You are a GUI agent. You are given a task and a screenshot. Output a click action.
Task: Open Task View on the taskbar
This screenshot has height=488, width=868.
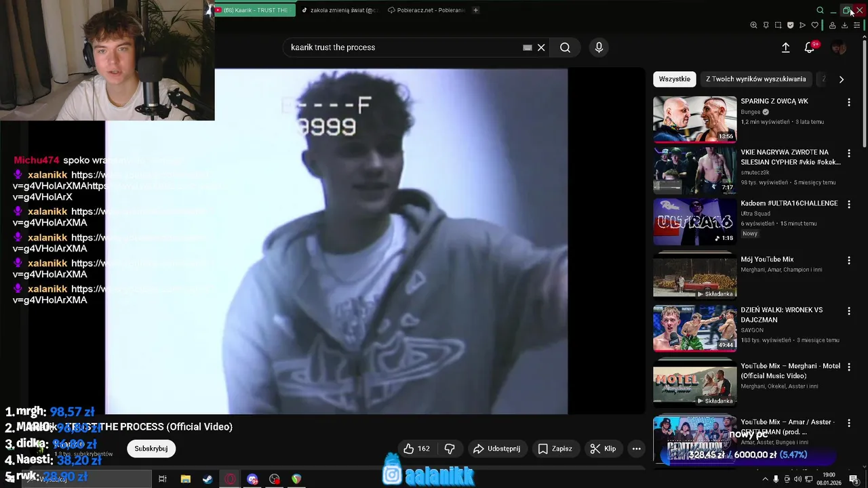tap(163, 479)
